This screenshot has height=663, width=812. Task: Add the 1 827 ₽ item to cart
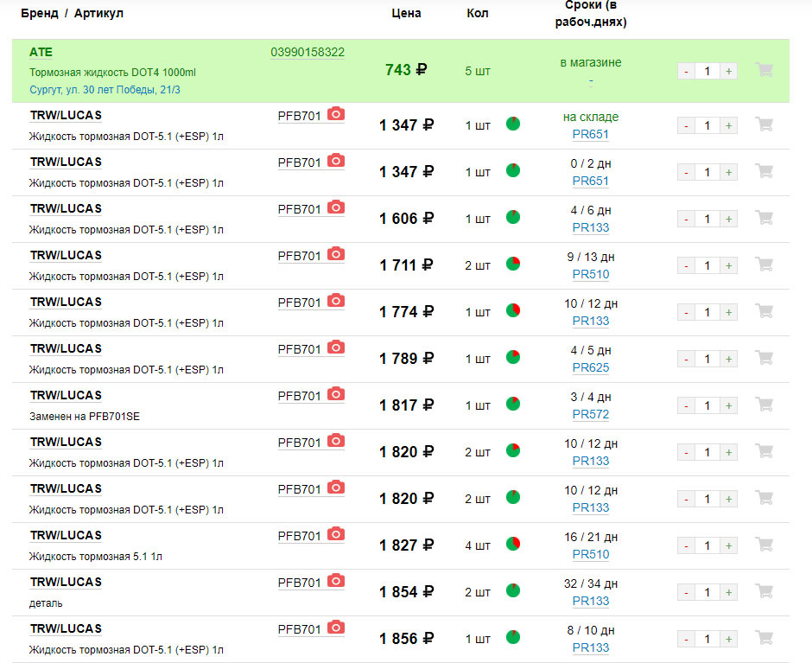tap(764, 544)
